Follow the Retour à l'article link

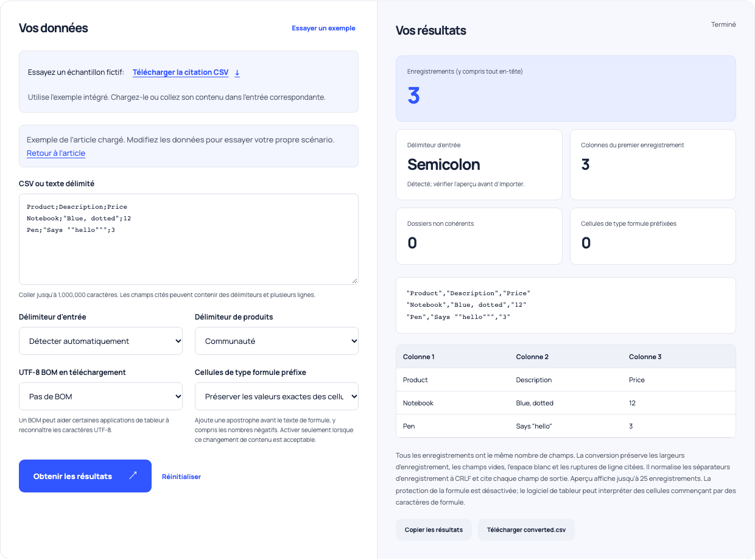[56, 153]
